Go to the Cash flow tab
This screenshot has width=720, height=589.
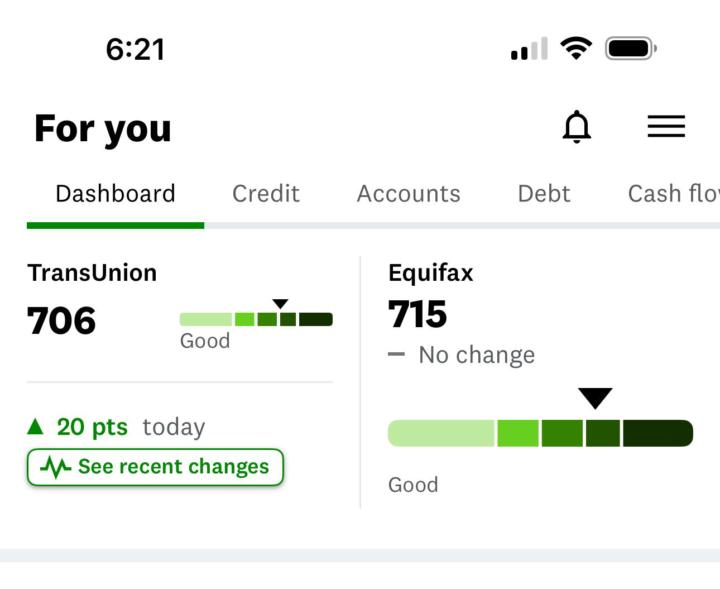pos(673,193)
